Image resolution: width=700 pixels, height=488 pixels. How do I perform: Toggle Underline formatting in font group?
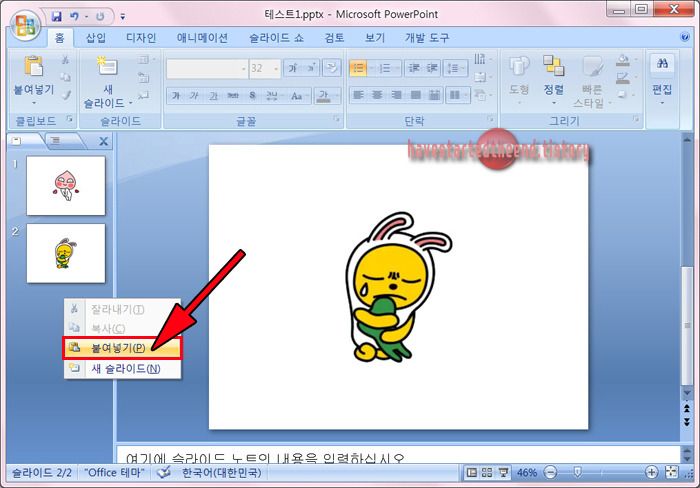point(213,96)
